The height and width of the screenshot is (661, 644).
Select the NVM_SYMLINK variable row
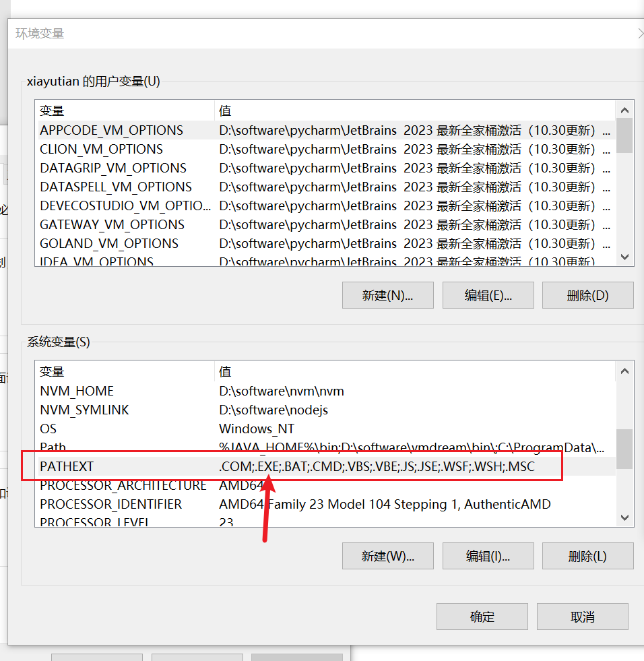(84, 410)
